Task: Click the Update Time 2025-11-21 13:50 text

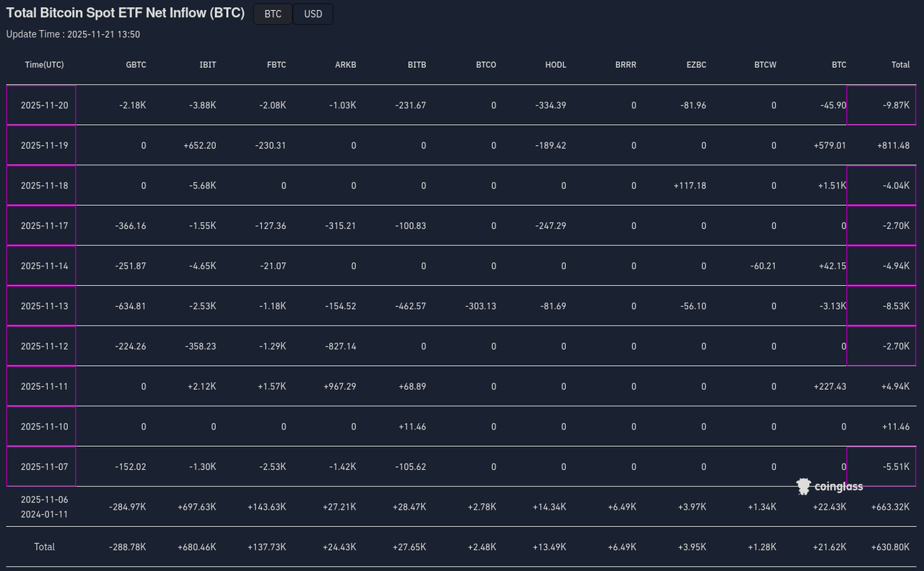Action: click(x=73, y=35)
